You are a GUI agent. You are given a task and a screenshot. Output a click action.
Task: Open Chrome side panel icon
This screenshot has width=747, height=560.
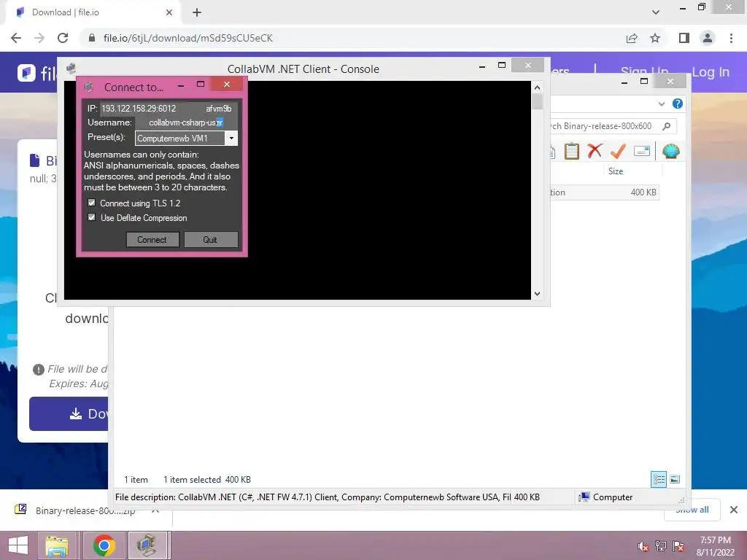(x=684, y=38)
